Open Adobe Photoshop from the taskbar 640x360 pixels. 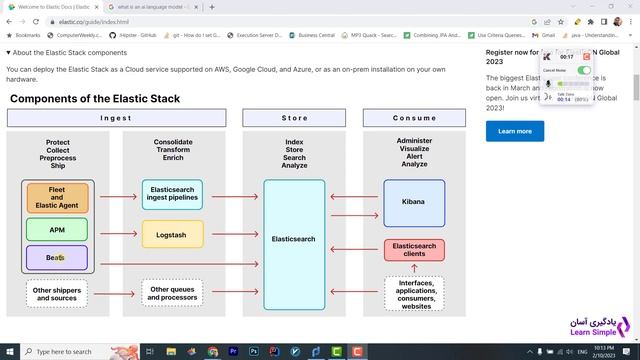[x=254, y=351]
